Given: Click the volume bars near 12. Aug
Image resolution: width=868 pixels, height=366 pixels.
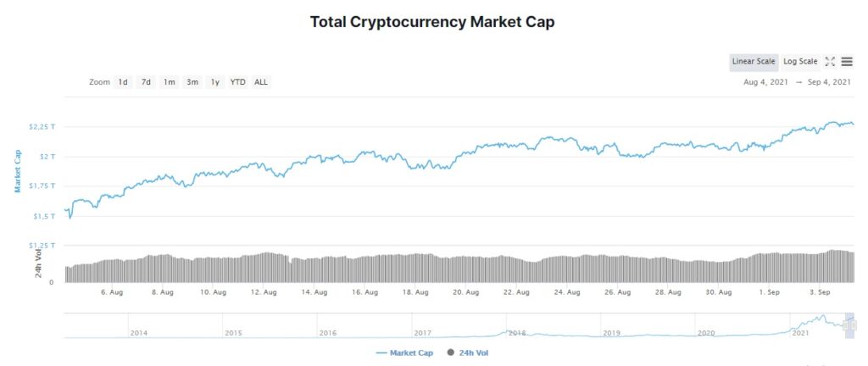Looking at the screenshot, I should click(264, 268).
